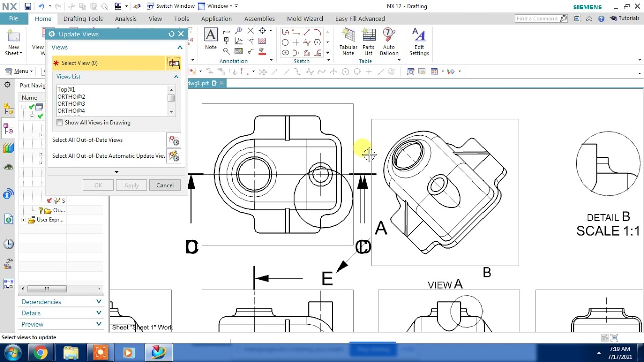This screenshot has width=644, height=362.
Task: Click the Save icon in quick access toolbar
Action: click(28, 6)
